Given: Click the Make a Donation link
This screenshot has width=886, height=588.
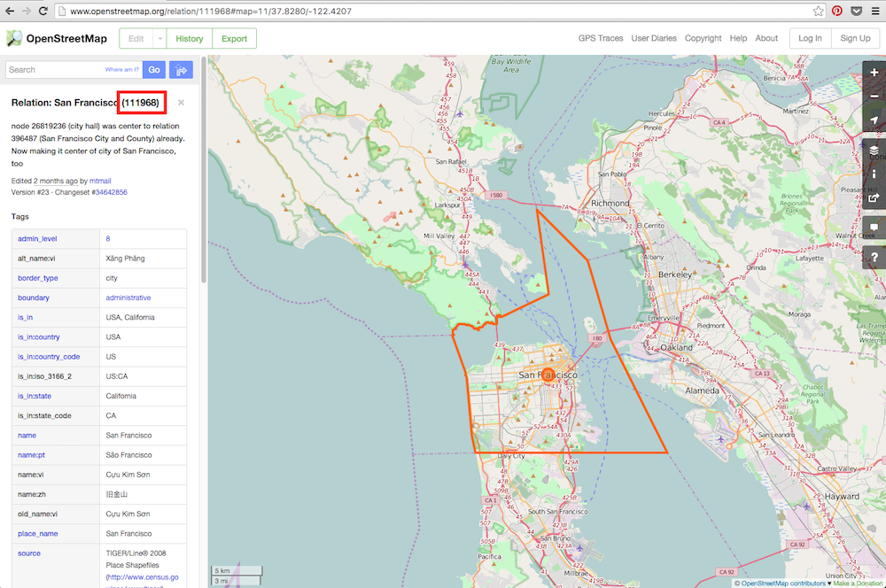Looking at the screenshot, I should [858, 584].
